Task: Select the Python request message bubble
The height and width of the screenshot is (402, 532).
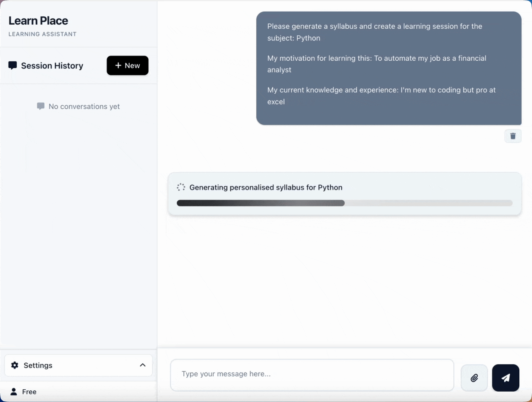Action: pos(389,68)
